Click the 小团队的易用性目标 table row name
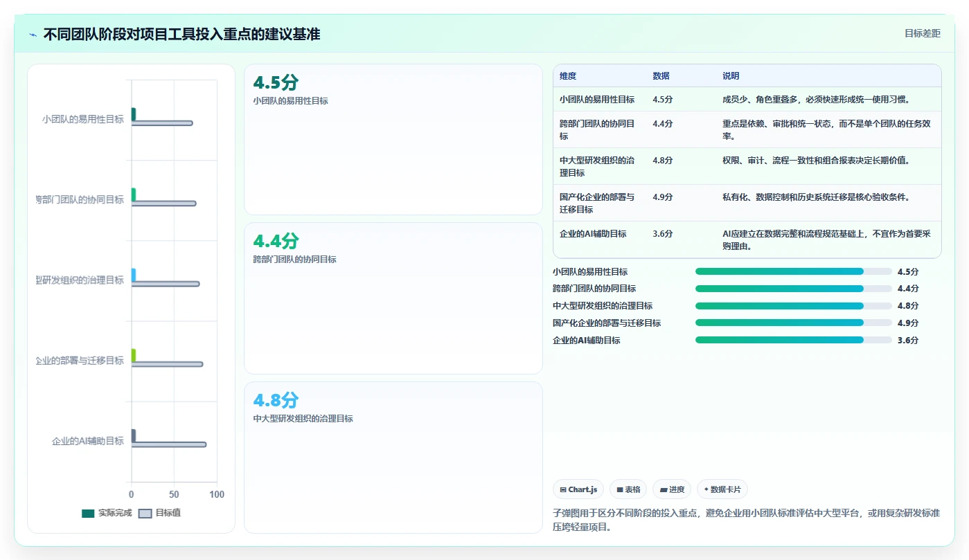Viewport: 969px width, 560px height. [597, 100]
